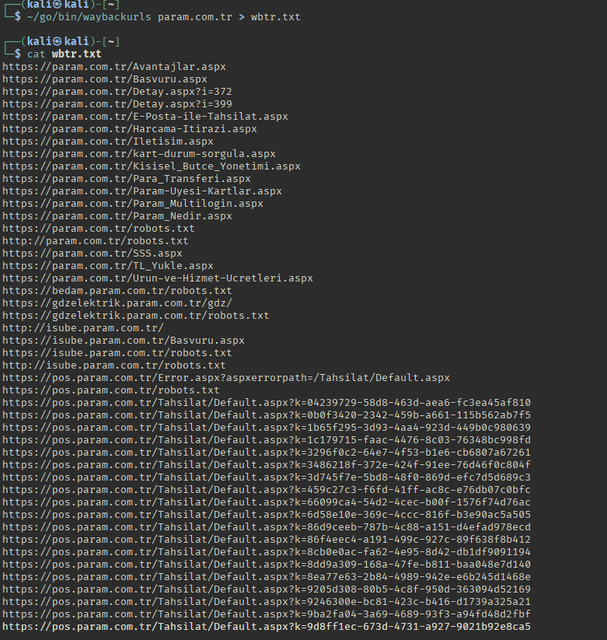
Task: Open the TL_Yukle.aspx link
Action: (x=107, y=266)
